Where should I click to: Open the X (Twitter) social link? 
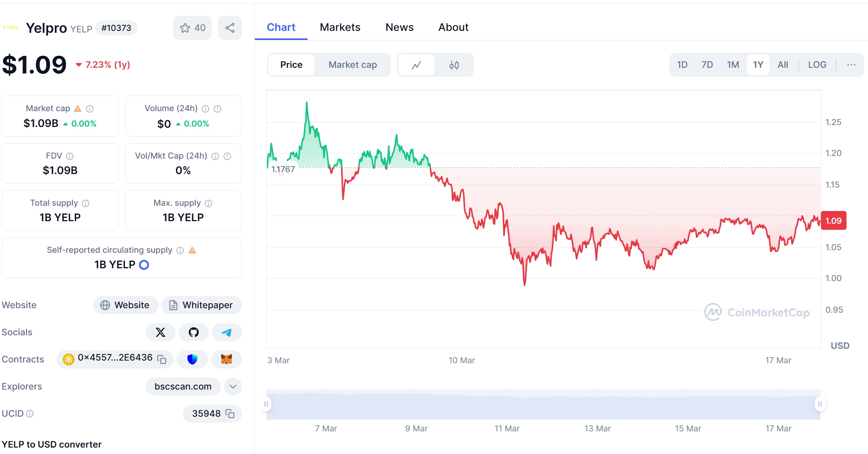coord(161,332)
